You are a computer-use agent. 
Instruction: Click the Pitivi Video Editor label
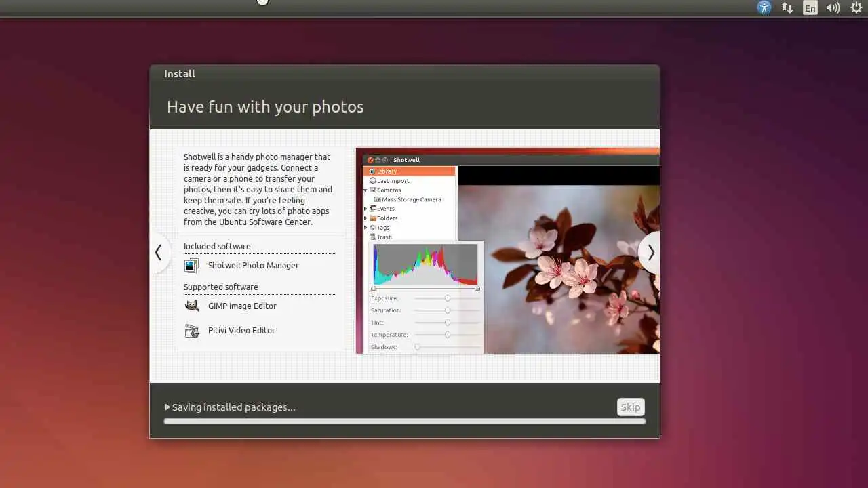(241, 331)
